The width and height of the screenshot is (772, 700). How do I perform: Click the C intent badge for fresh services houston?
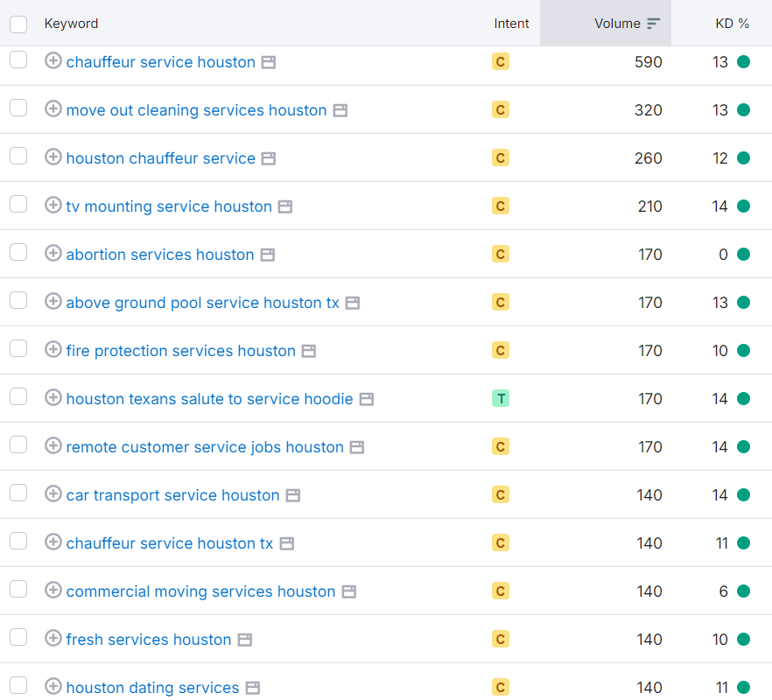[x=501, y=639]
